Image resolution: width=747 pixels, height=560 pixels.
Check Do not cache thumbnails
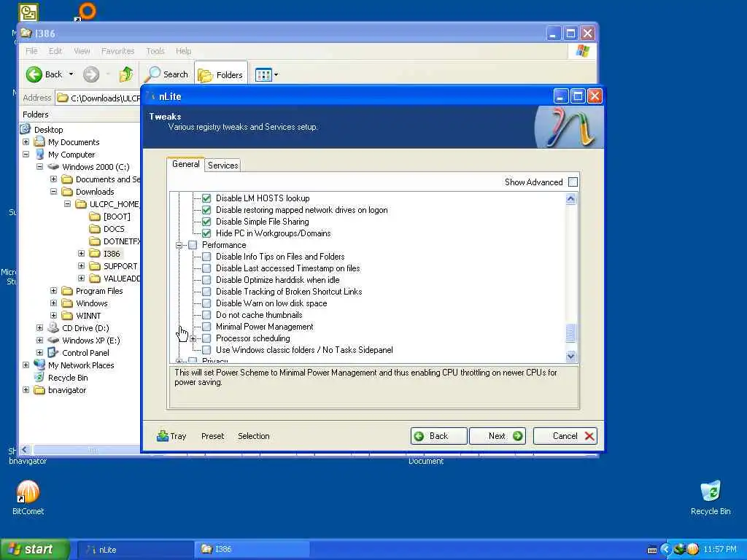(206, 315)
